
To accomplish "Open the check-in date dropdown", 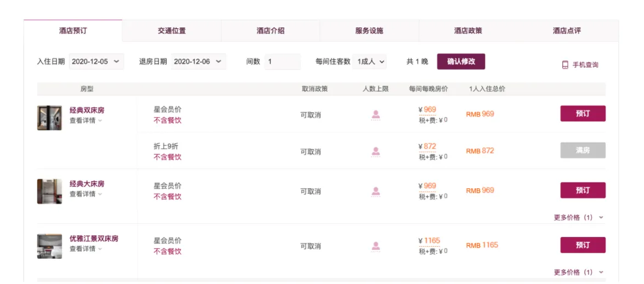I will point(96,62).
